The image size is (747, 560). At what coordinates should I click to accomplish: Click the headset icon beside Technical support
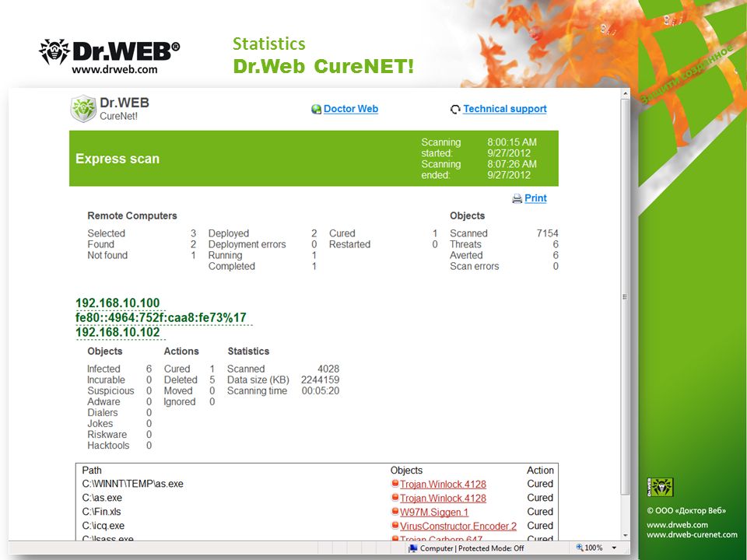tap(455, 110)
